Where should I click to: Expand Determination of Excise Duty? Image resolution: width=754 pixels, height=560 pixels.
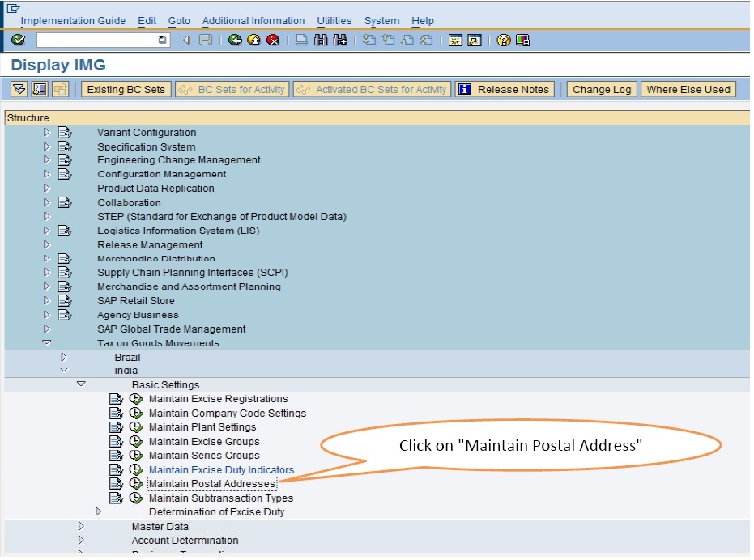(x=99, y=511)
